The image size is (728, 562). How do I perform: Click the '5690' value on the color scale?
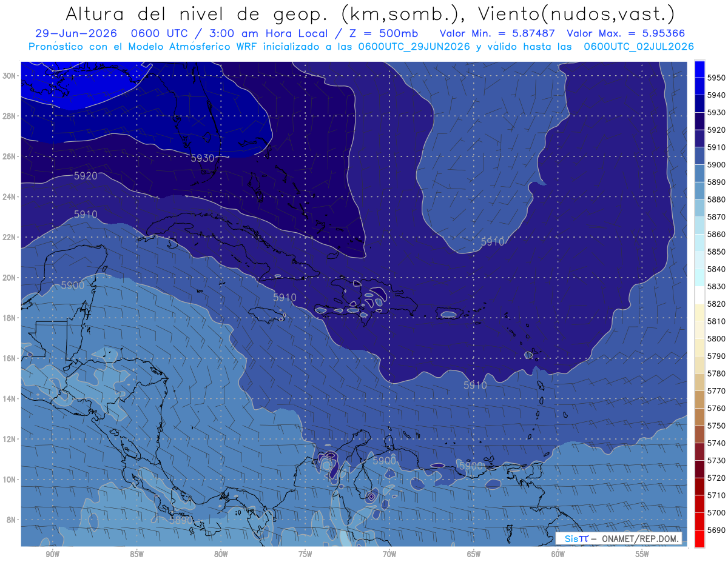[716, 530]
